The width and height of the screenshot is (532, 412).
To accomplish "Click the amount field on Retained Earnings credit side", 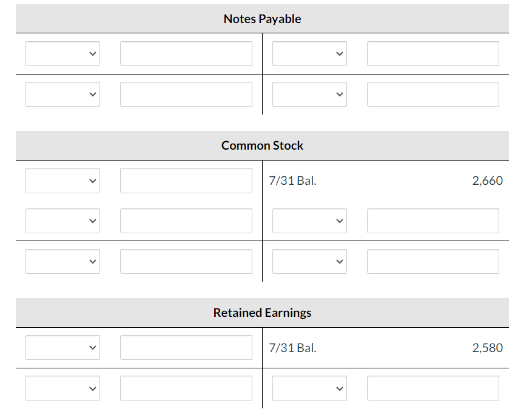I will pos(433,388).
